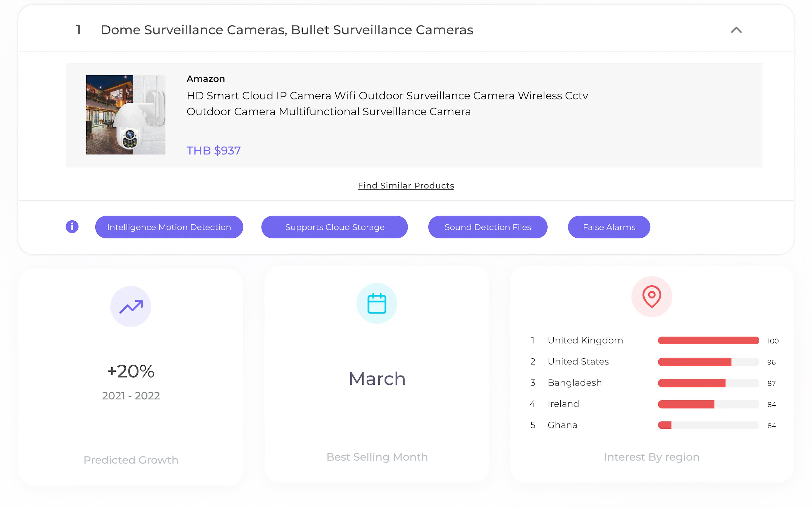The width and height of the screenshot is (812, 508).
Task: Select Bangladesh in region list
Action: [x=574, y=383]
